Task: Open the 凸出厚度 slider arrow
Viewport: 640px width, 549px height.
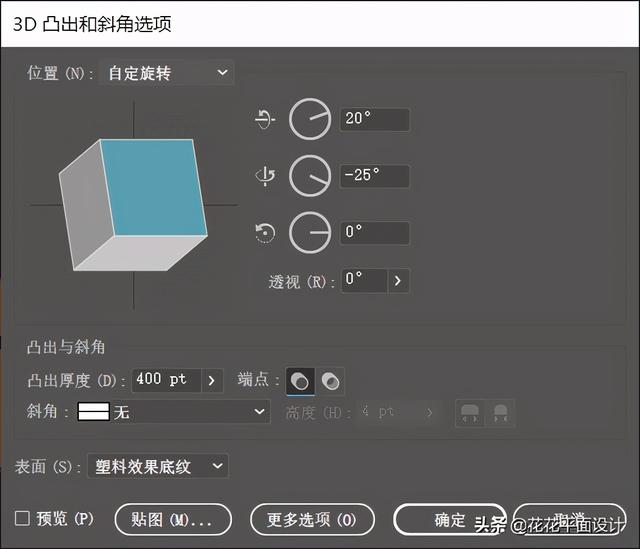Action: click(x=212, y=380)
